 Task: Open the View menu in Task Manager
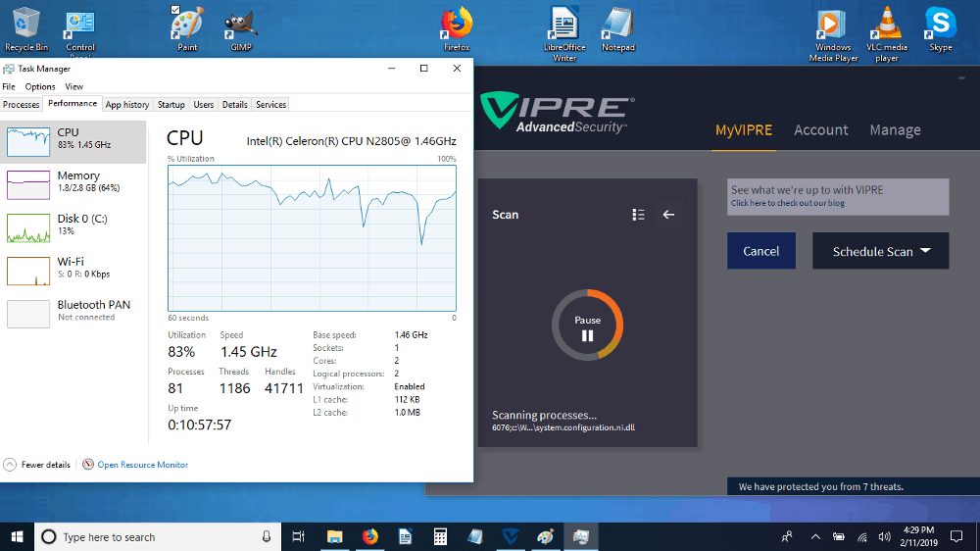click(73, 87)
